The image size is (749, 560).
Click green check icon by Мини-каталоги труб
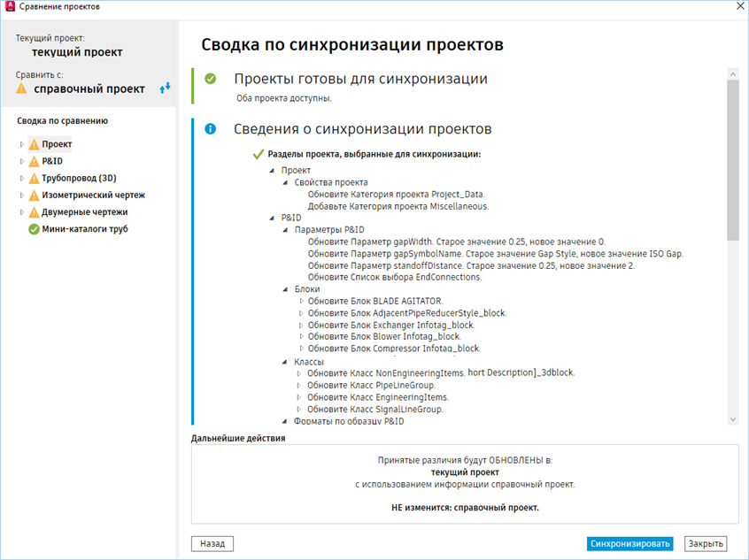(34, 229)
